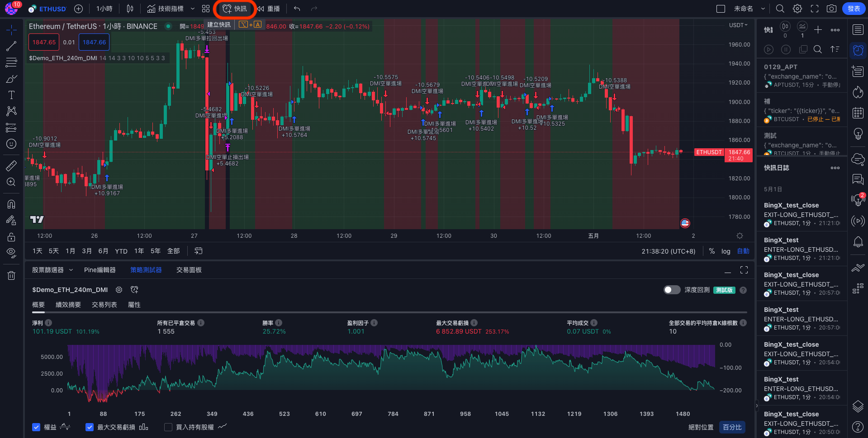The image size is (868, 438).
Task: Check the buy and hold equity checkbox
Action: click(x=168, y=427)
